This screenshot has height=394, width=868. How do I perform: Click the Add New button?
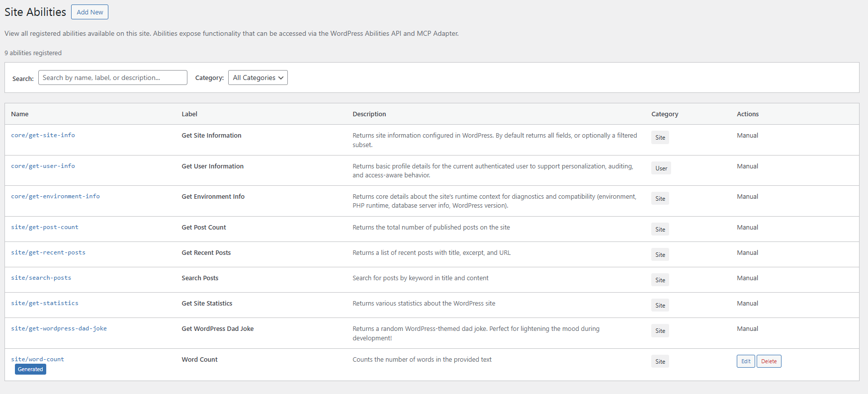89,12
